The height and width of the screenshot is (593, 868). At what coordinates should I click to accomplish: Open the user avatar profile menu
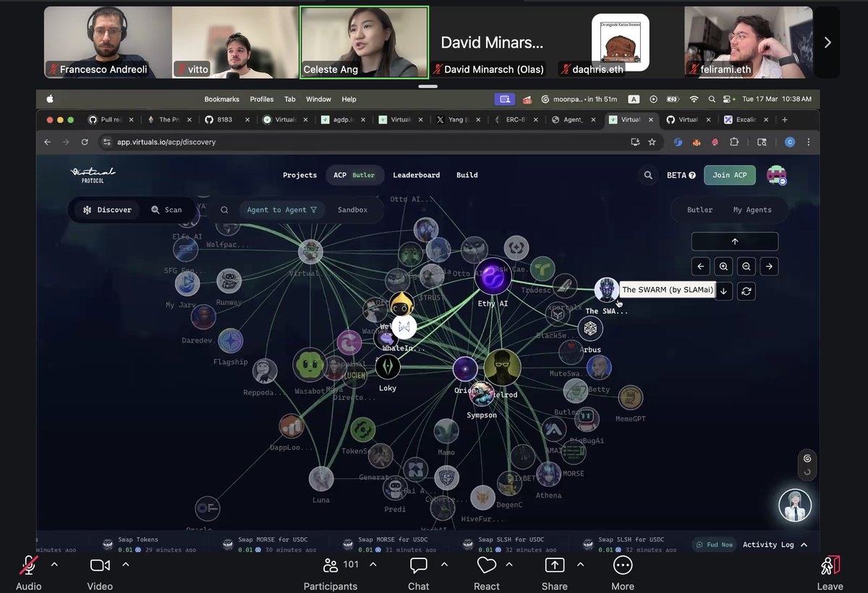(776, 175)
